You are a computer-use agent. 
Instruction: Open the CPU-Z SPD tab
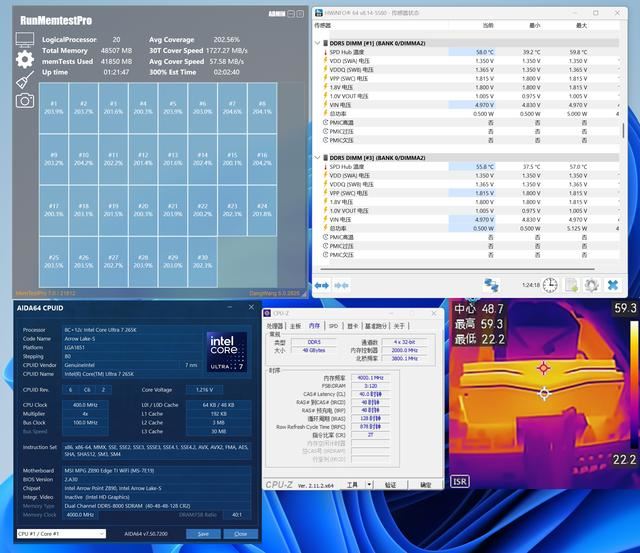(333, 326)
